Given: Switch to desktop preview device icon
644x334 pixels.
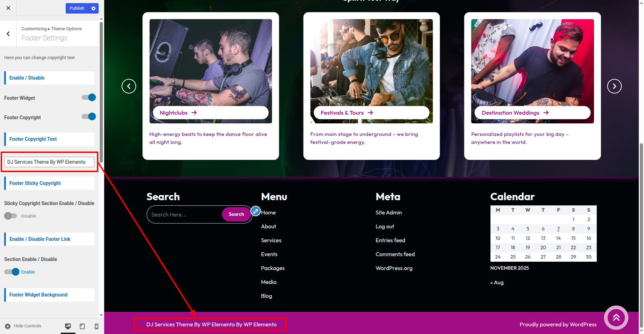Looking at the screenshot, I should point(68,326).
